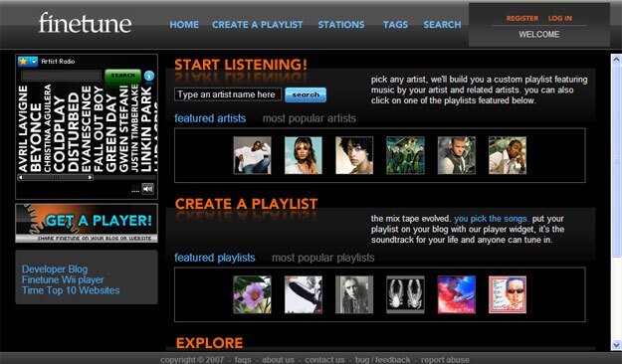Viewport: 622px width, 364px height.
Task: Switch to the featured artists tab
Action: (x=210, y=118)
